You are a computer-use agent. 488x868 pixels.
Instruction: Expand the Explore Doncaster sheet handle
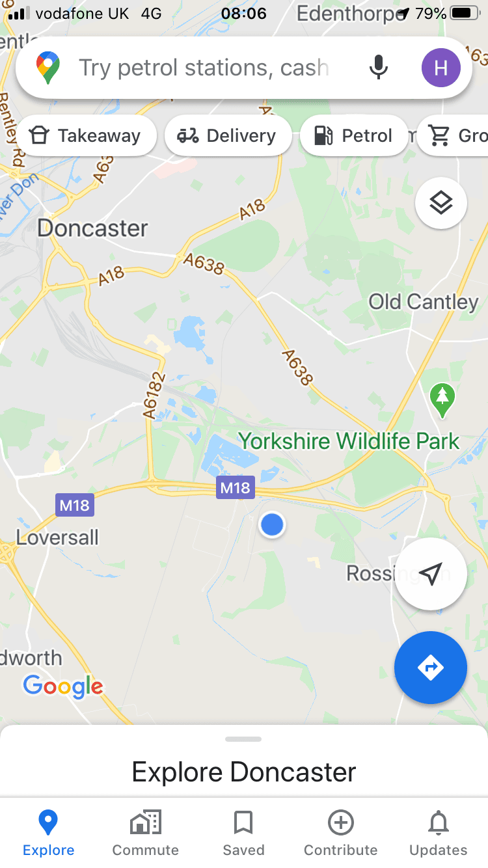pos(243,739)
